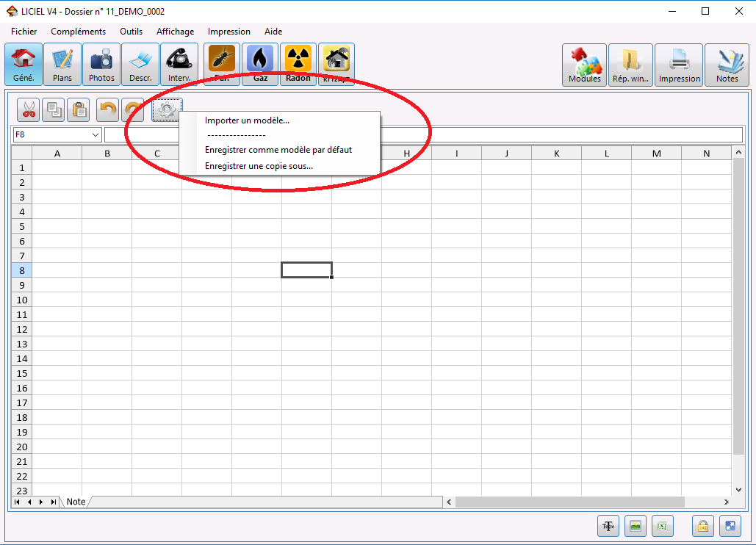Open the Photos camera section
Image resolution: width=756 pixels, height=545 pixels.
point(101,65)
